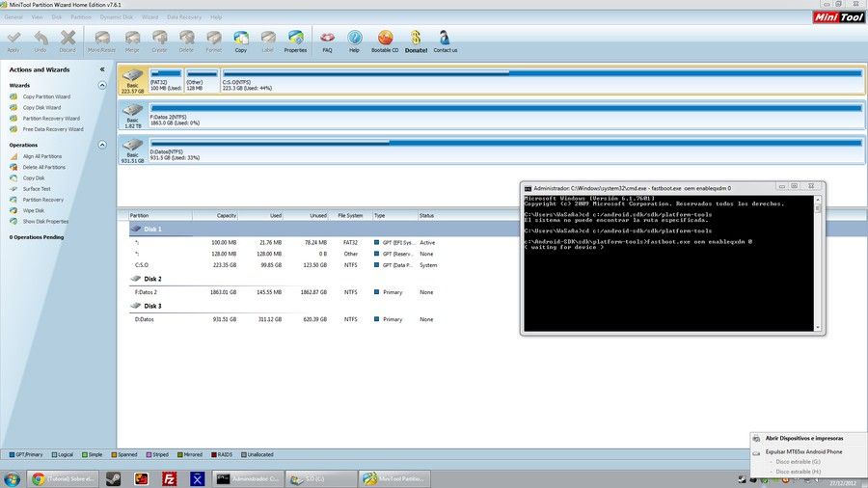This screenshot has height=488, width=868.
Task: Click the Contact us icon
Action: 445,41
